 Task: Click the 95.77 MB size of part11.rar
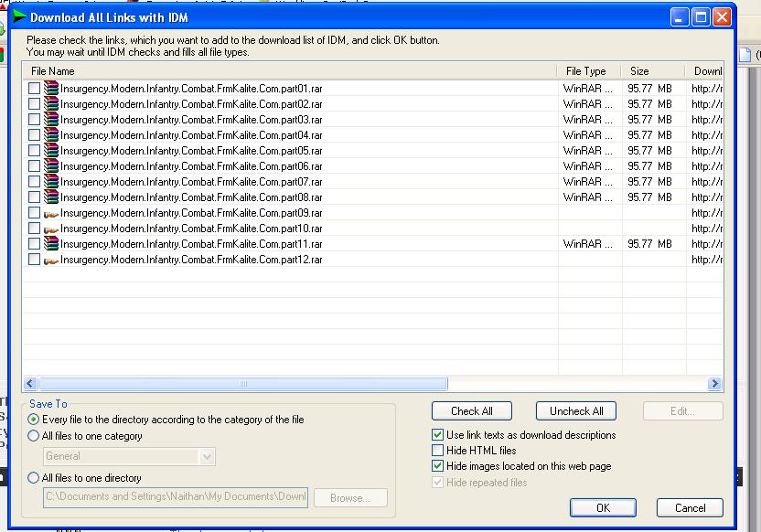(649, 244)
